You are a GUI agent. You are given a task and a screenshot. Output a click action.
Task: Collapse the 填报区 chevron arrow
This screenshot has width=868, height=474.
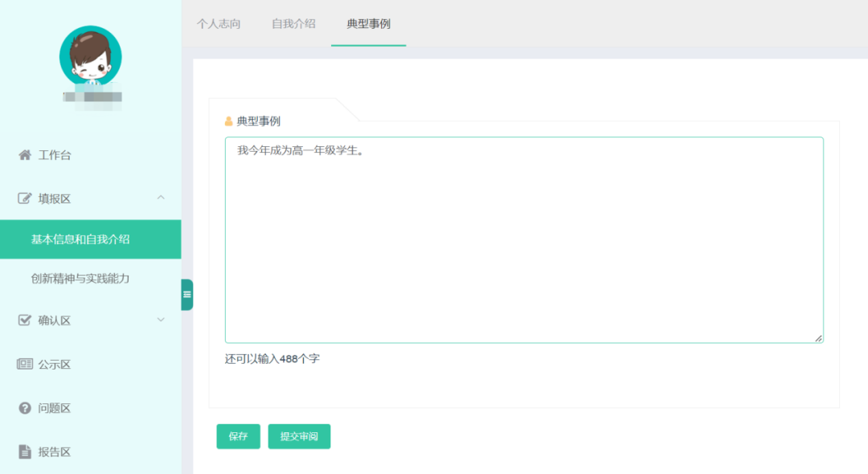(x=161, y=198)
